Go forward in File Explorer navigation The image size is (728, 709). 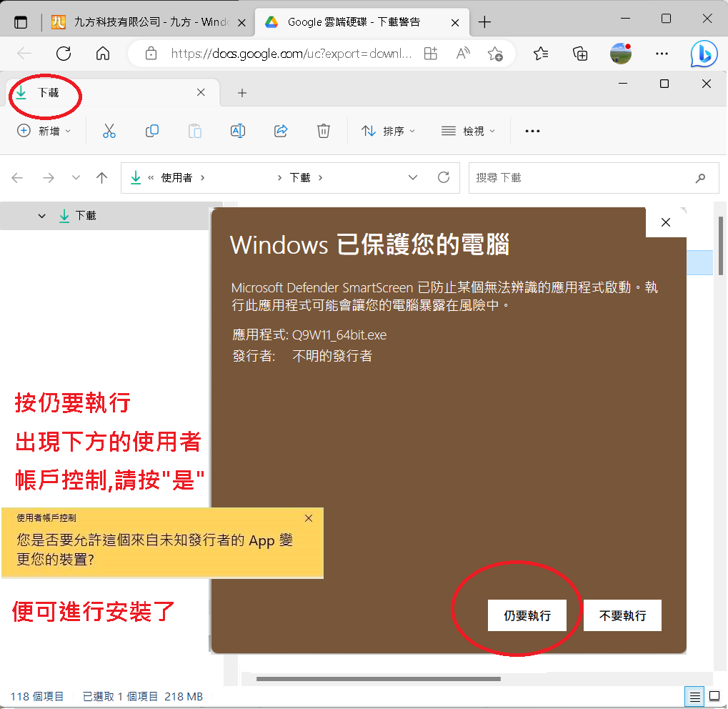point(49,177)
